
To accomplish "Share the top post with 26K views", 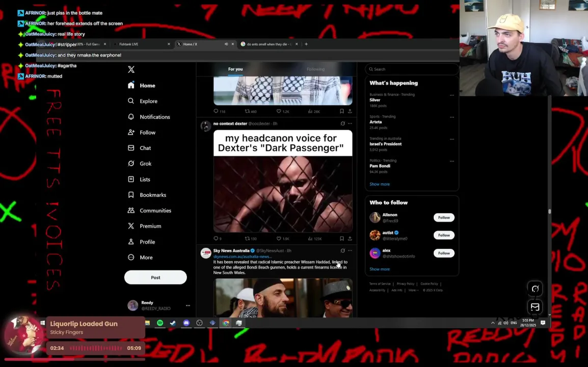I will (x=350, y=112).
